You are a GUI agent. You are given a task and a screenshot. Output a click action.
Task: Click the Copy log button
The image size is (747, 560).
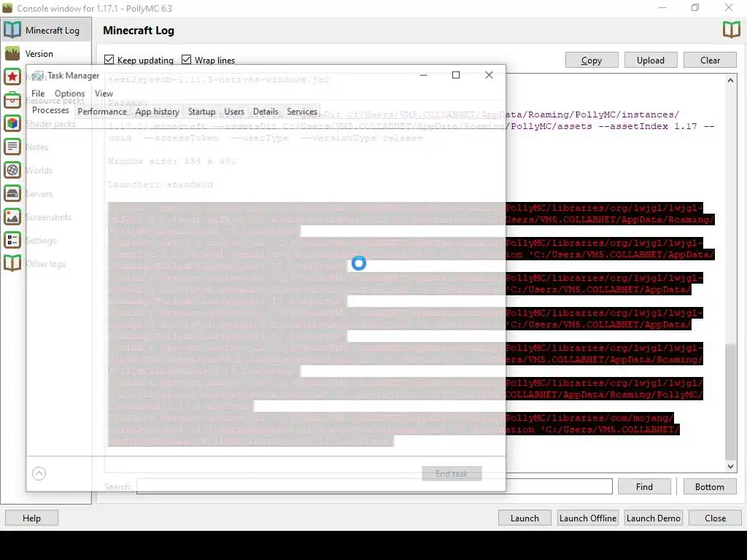coord(592,60)
